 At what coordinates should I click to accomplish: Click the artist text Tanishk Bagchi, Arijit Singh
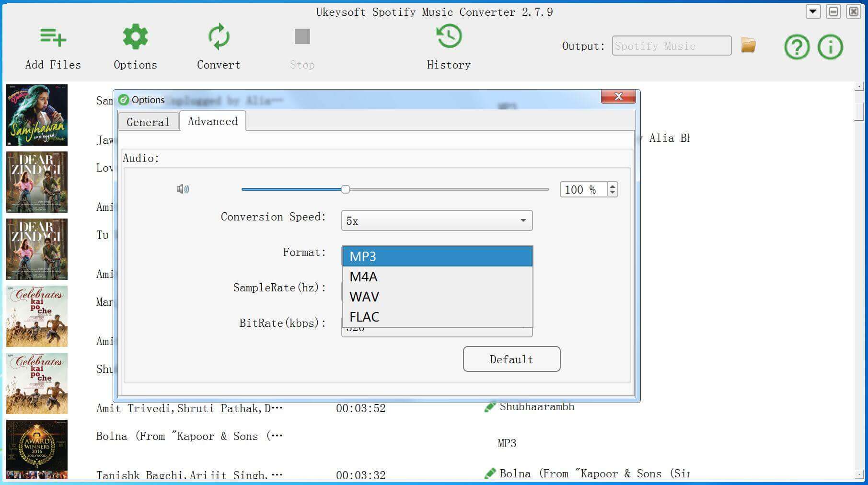pyautogui.click(x=189, y=475)
